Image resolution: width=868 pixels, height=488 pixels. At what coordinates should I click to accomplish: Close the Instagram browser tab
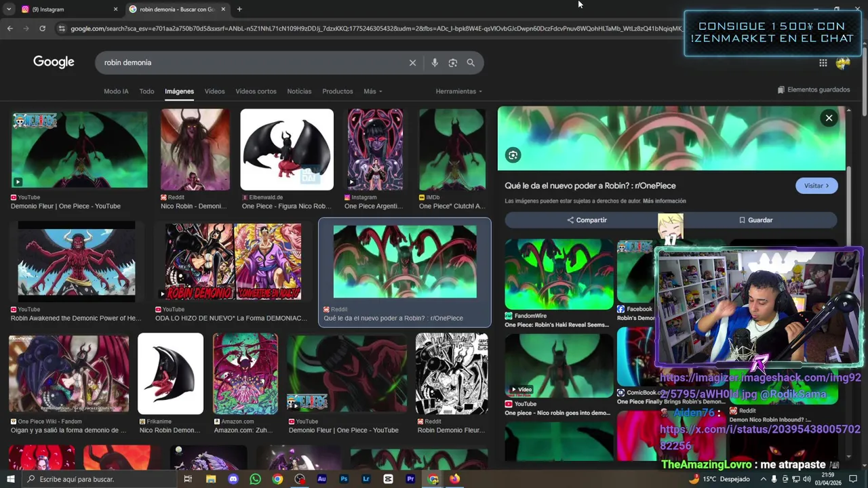pos(115,9)
